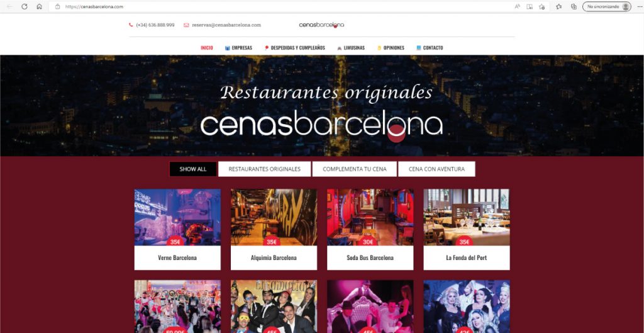This screenshot has height=333, width=644.
Task: Select the CENA CON AVENTURA filter
Action: (436, 169)
